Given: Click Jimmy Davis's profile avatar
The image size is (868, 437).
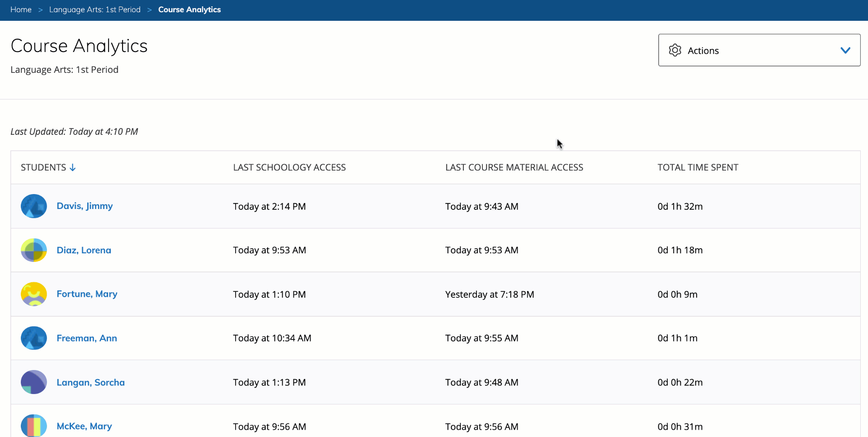Looking at the screenshot, I should click(x=34, y=206).
